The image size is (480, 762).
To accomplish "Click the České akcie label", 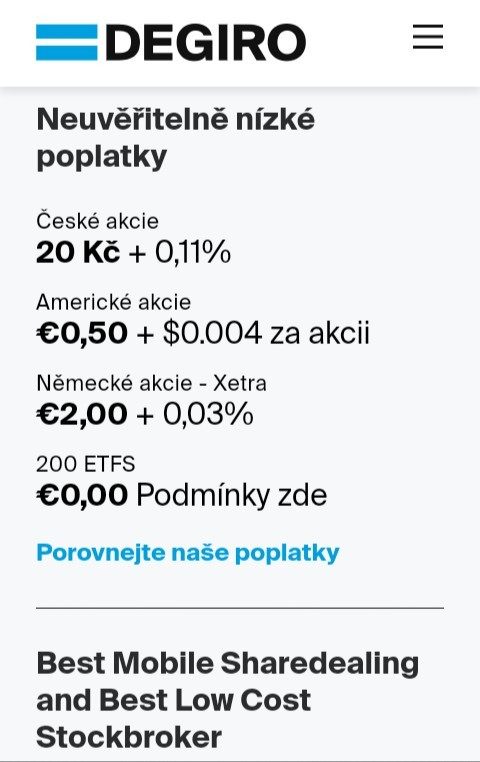I will click(97, 221).
